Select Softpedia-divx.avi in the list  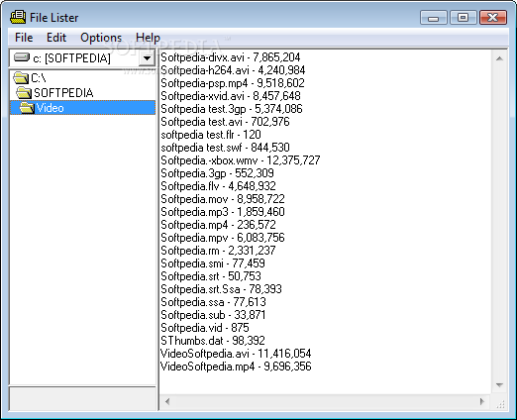pyautogui.click(x=231, y=57)
